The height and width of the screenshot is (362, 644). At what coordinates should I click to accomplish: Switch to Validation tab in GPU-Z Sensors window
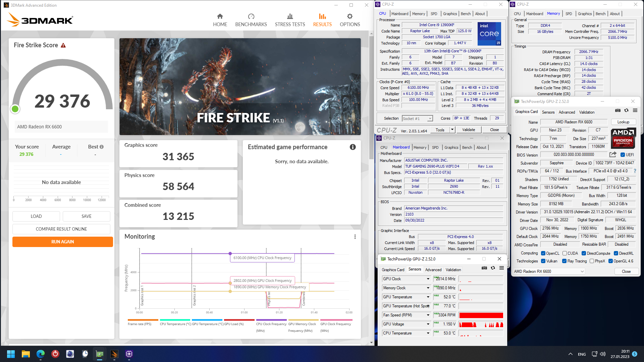[x=453, y=270]
